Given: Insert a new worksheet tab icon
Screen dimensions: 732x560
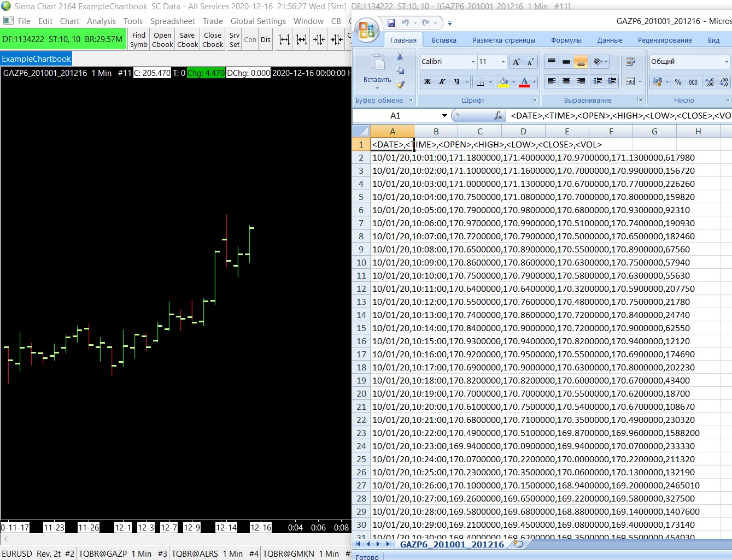Looking at the screenshot, I should [518, 544].
